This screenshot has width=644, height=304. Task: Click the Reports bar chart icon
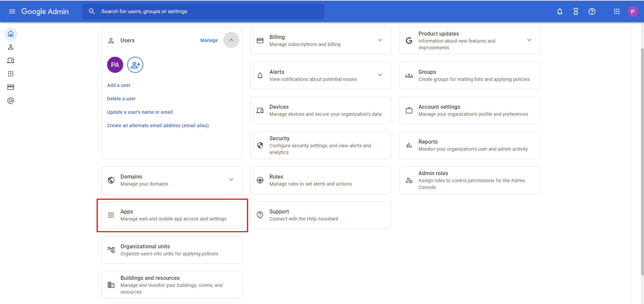[409, 145]
